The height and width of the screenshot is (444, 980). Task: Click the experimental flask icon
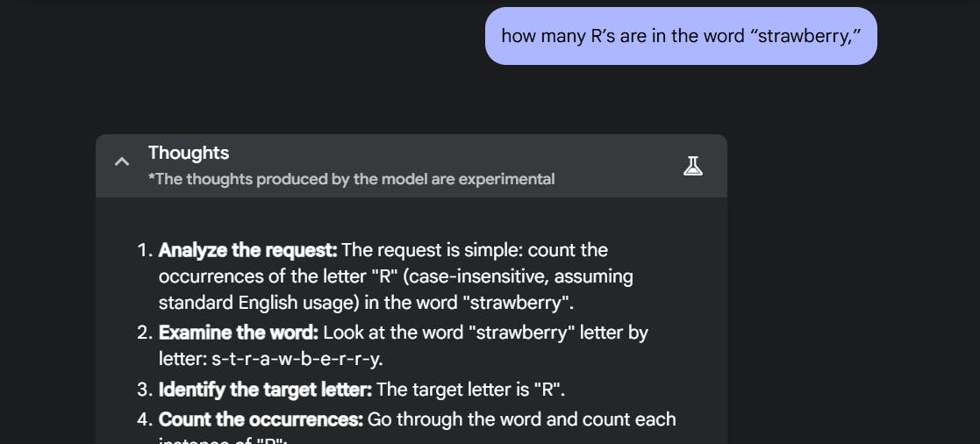(x=693, y=165)
